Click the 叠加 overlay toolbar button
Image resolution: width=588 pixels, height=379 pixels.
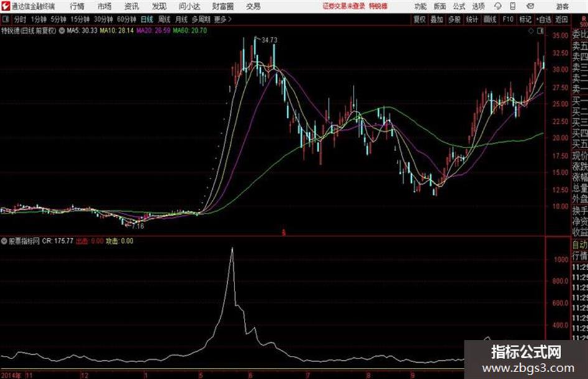(437, 19)
